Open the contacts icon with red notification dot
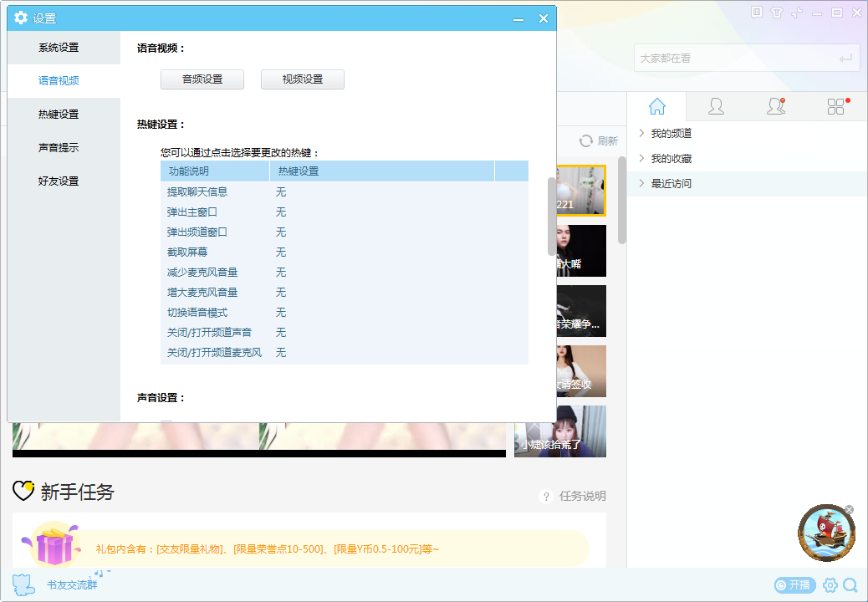The height and width of the screenshot is (602, 868). [774, 106]
